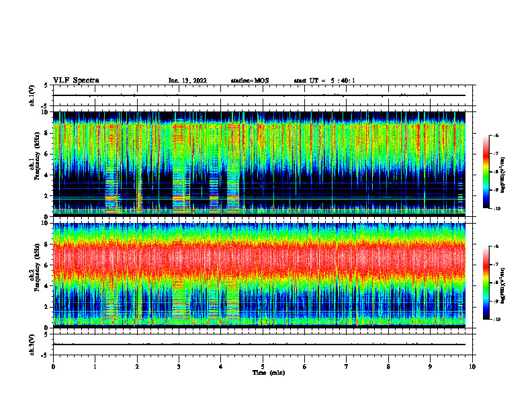The width and height of the screenshot is (532, 411).
Task: Select the date label "Jan. 13, 2022"
Action: tap(187, 81)
